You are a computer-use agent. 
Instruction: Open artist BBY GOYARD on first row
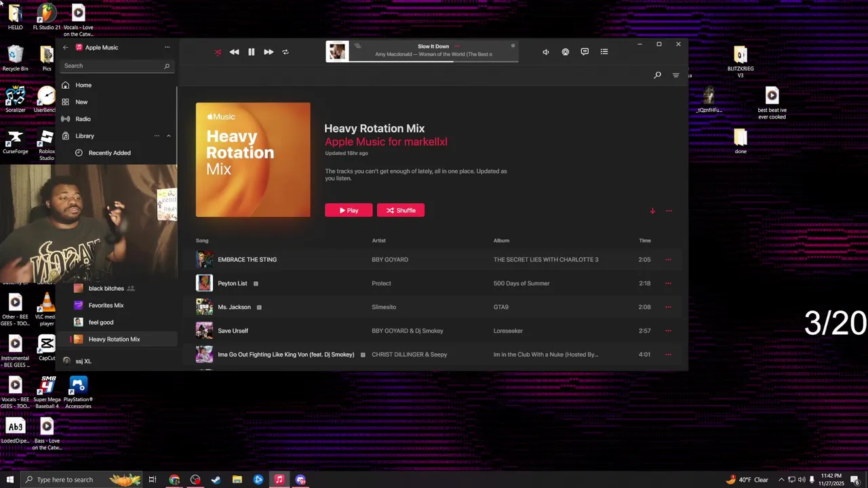(390, 260)
